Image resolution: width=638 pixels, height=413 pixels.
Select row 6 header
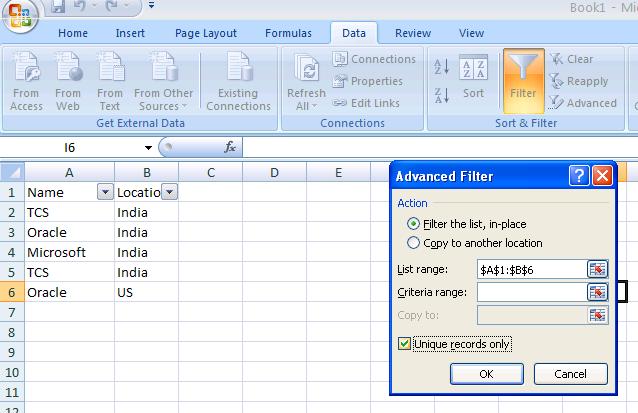(12, 292)
